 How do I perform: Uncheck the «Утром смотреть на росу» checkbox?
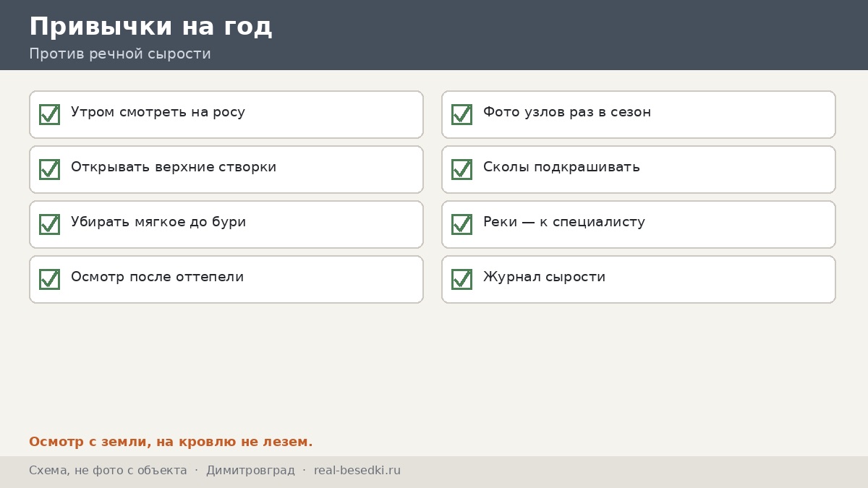(x=49, y=114)
